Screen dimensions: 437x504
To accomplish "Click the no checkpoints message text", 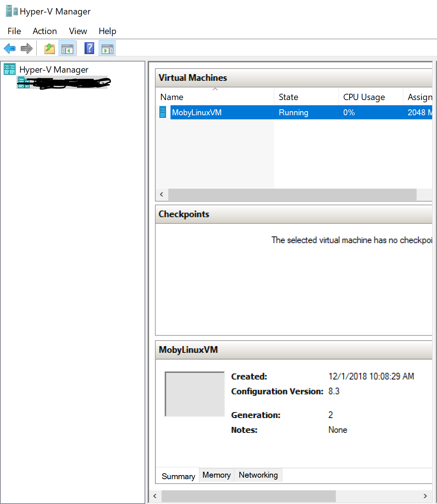I will click(x=352, y=240).
